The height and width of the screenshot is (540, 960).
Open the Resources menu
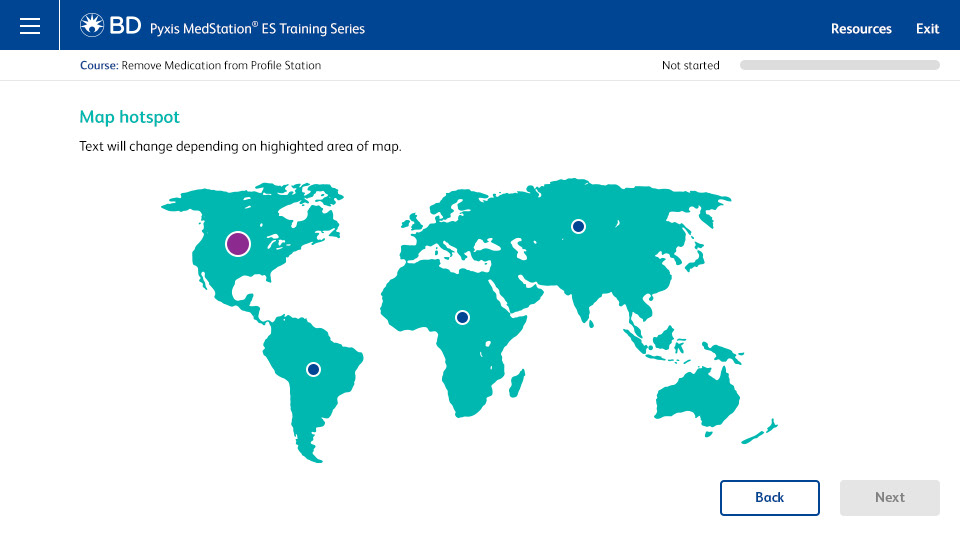[861, 29]
